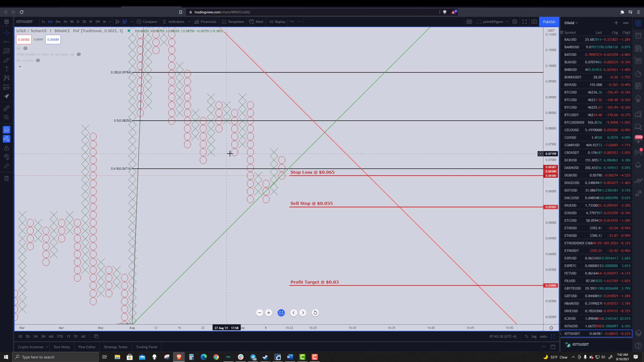Take a chart snapshot with camera icon

click(534, 22)
